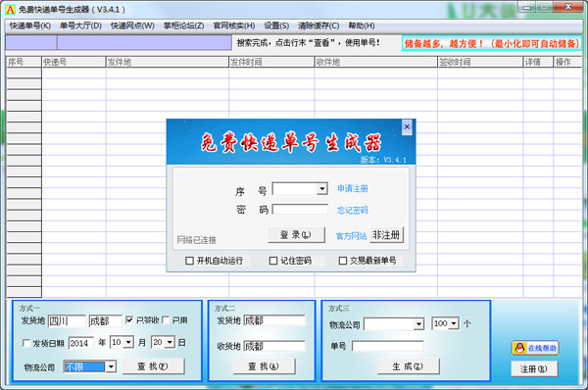Click 查找(A) button in 方式二

(264, 366)
